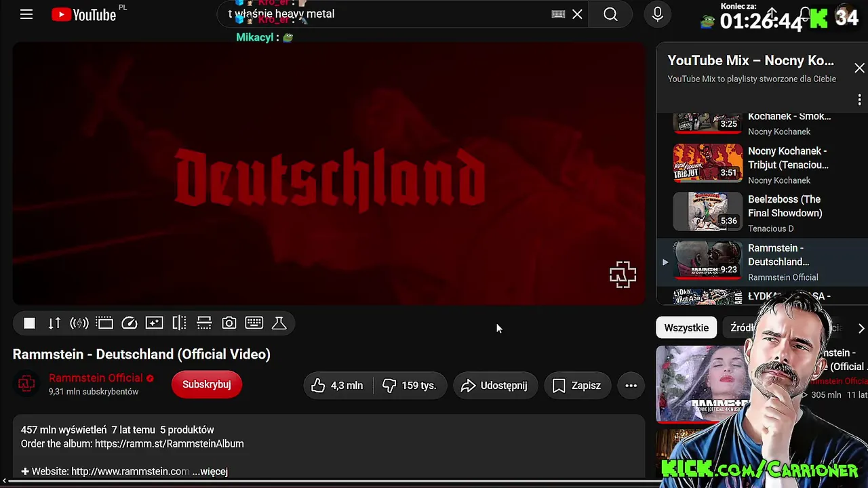Open the on-screen keyboard in search

point(558,14)
